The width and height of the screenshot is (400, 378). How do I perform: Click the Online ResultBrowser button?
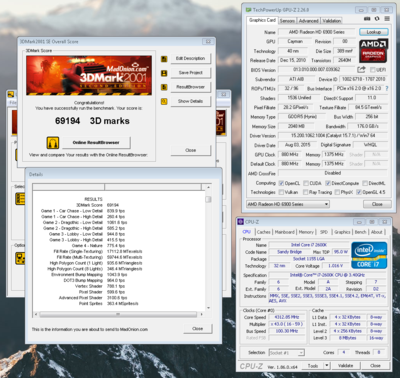96,143
